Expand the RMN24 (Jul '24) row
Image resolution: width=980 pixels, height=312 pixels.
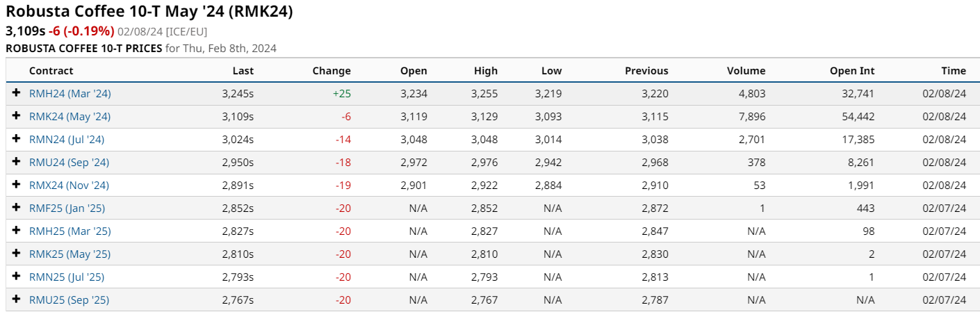tap(17, 139)
